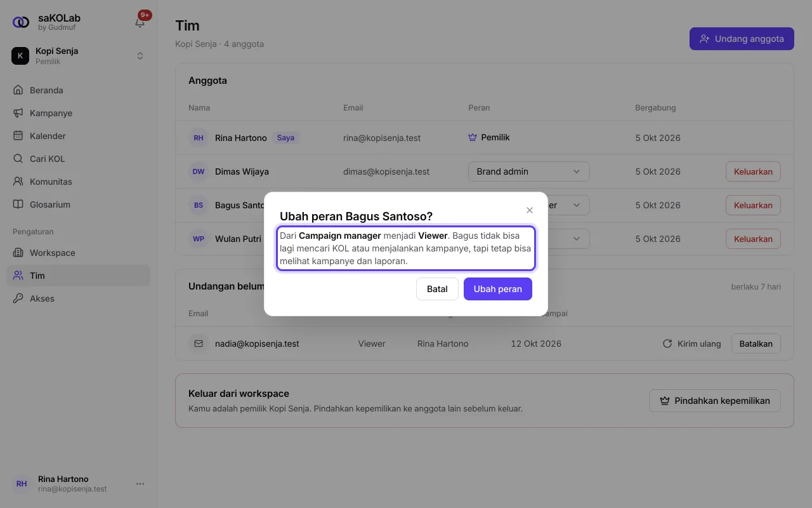Confirm with the Ubah peran button

pos(498,289)
